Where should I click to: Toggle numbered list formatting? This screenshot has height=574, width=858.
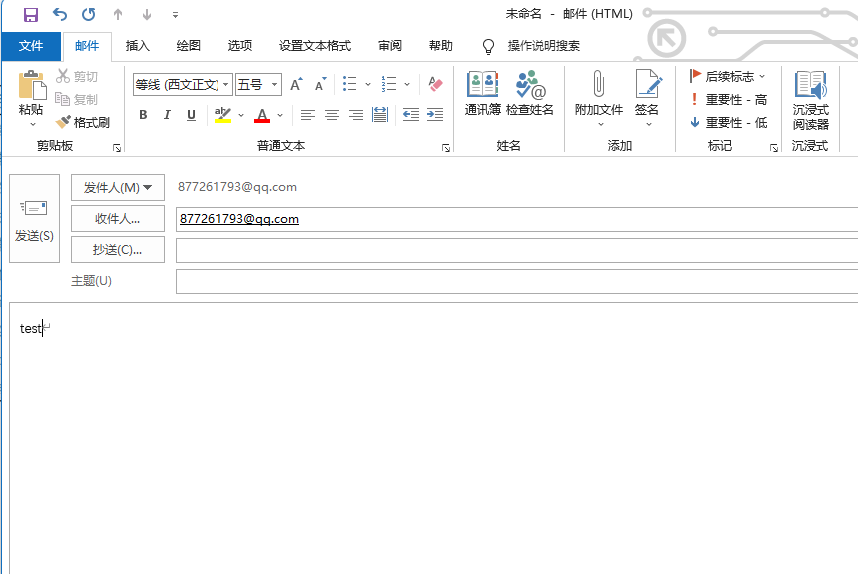pyautogui.click(x=389, y=84)
